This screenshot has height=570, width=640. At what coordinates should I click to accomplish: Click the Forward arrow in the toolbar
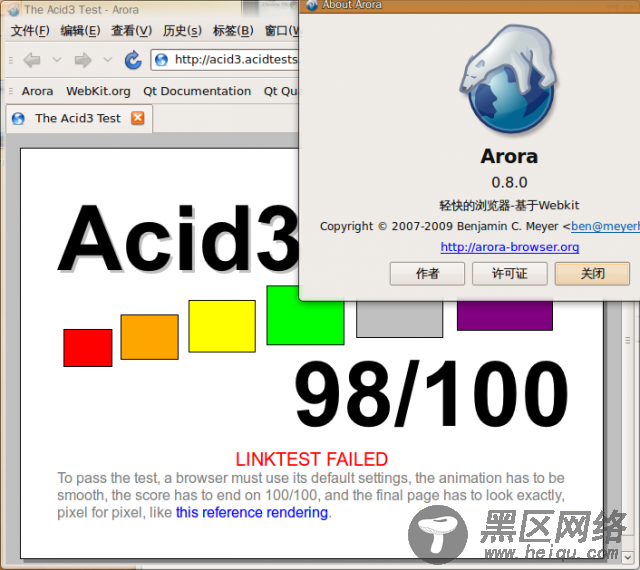coord(83,60)
